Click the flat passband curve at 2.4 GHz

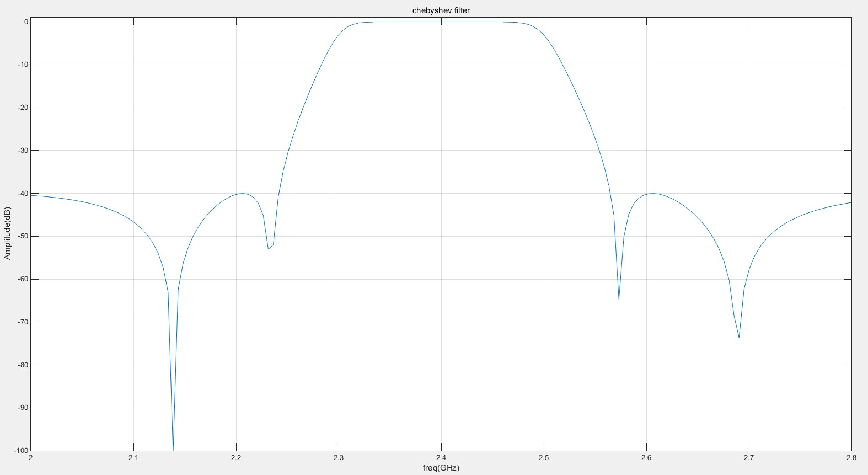tap(441, 22)
